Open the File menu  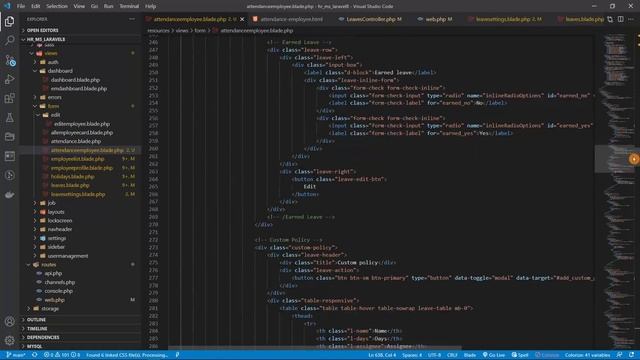(x=21, y=6)
